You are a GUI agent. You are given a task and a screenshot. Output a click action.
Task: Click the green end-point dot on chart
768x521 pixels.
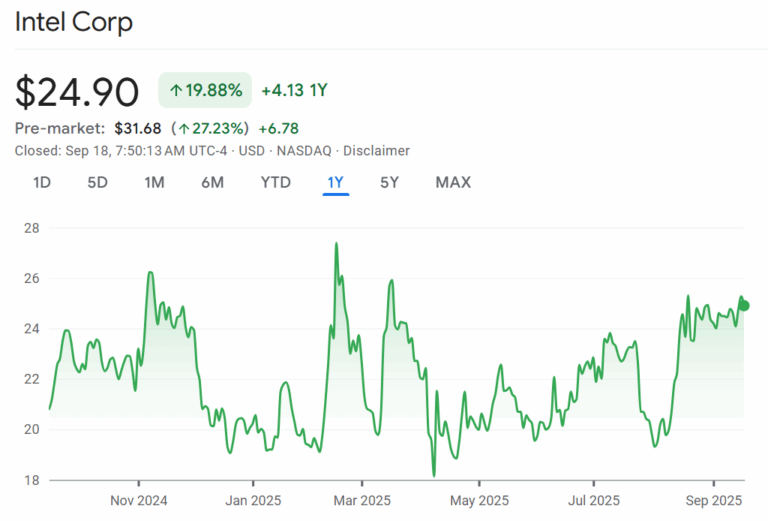pos(744,306)
